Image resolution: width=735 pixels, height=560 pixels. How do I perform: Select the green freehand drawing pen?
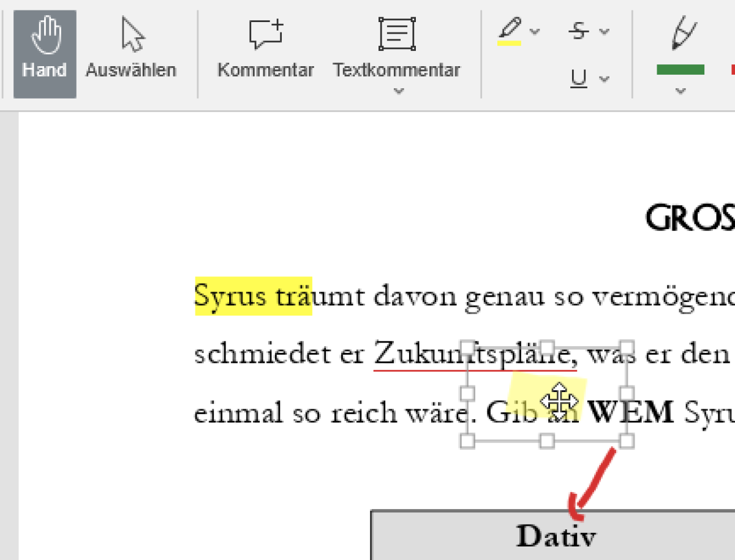click(681, 35)
